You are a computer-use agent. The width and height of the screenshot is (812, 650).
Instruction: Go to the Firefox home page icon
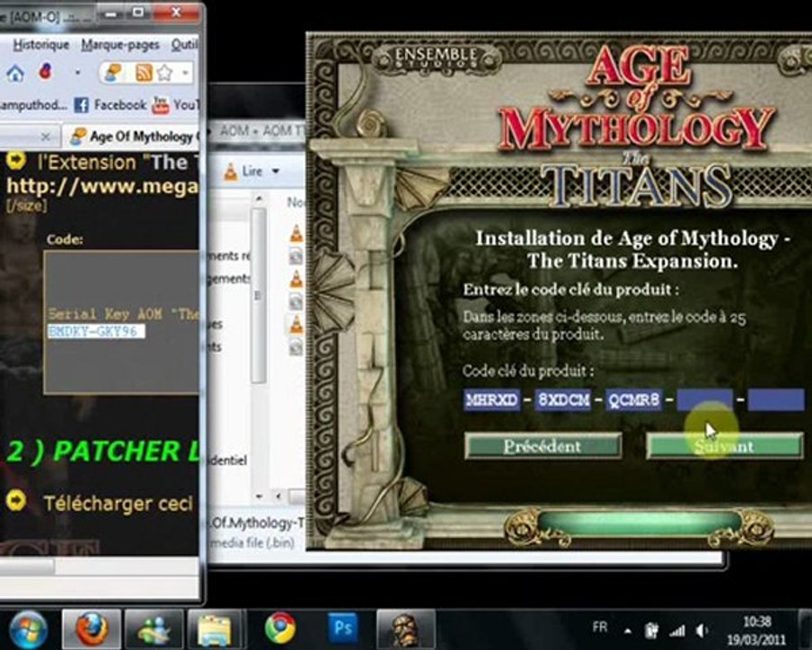coord(15,72)
